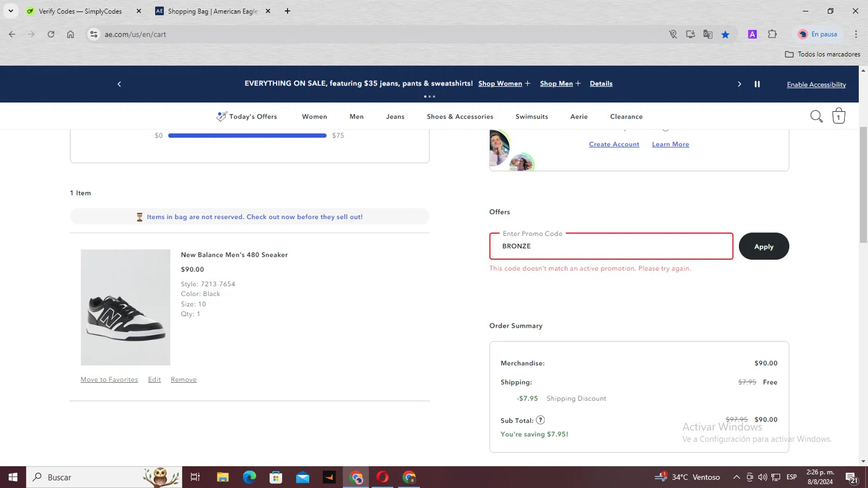
Task: Expand the Shop Men plus menu
Action: point(578,84)
